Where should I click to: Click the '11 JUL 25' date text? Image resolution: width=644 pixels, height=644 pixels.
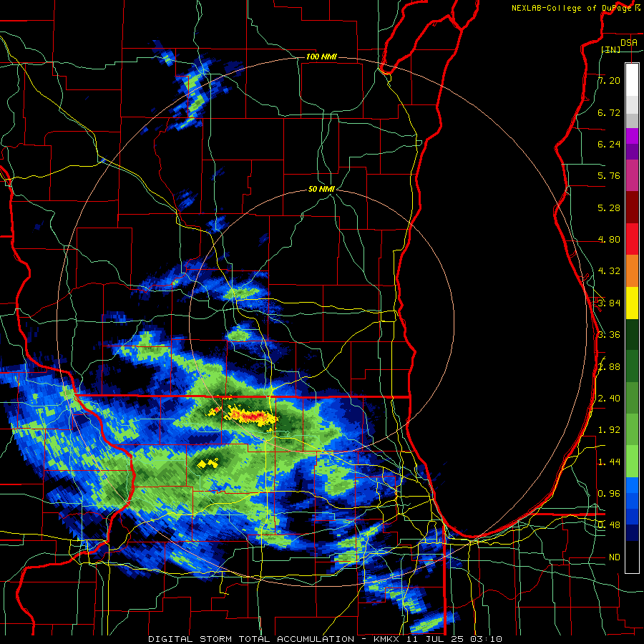point(435,639)
